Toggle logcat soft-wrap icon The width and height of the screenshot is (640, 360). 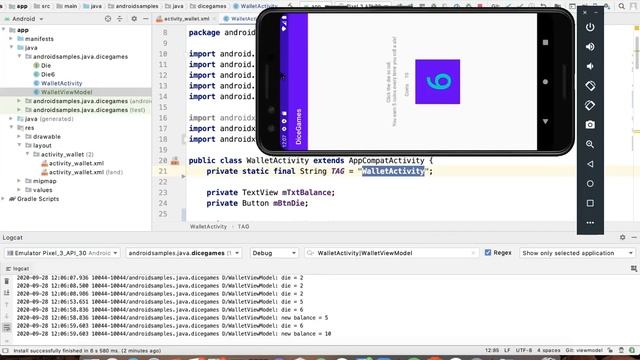(7, 327)
